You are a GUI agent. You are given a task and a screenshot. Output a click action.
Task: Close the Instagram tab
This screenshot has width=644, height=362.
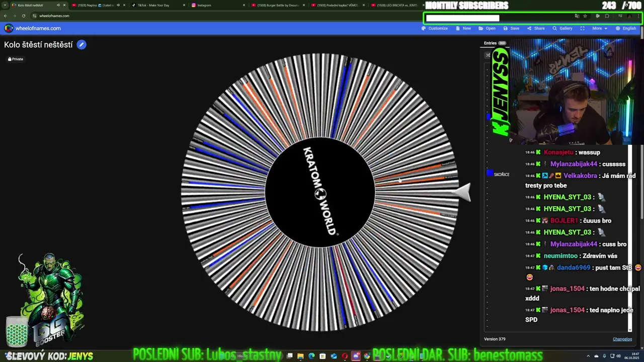pyautogui.click(x=244, y=5)
